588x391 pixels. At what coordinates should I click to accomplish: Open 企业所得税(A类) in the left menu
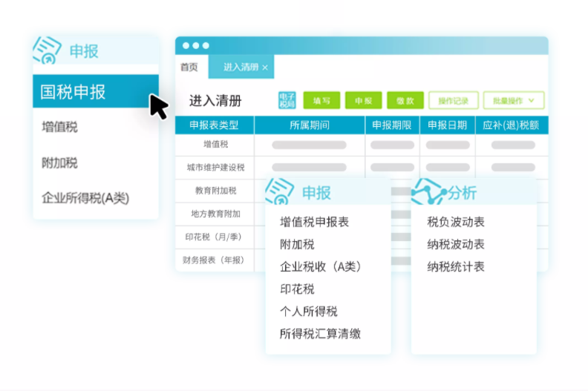tap(85, 198)
